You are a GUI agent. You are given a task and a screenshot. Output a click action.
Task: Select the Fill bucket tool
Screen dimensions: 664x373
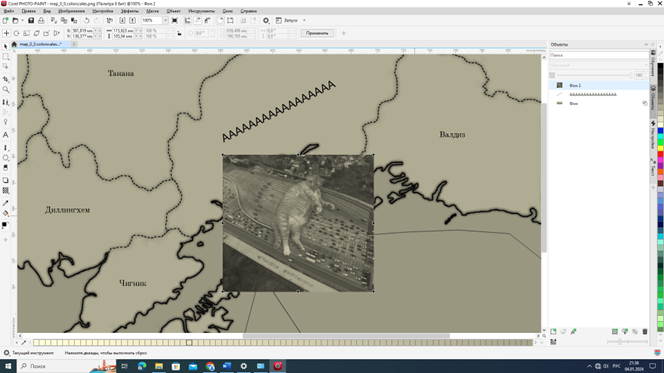click(6, 213)
